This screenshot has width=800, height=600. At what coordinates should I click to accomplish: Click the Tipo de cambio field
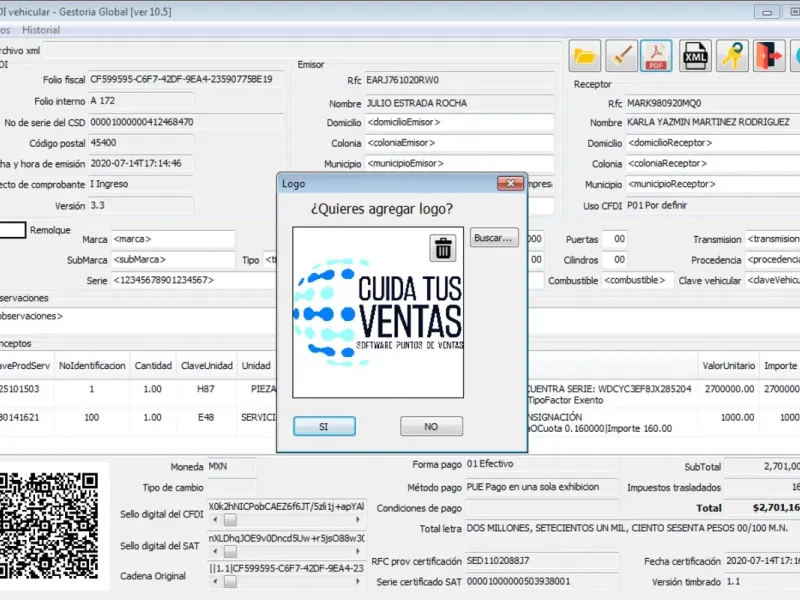pyautogui.click(x=231, y=487)
